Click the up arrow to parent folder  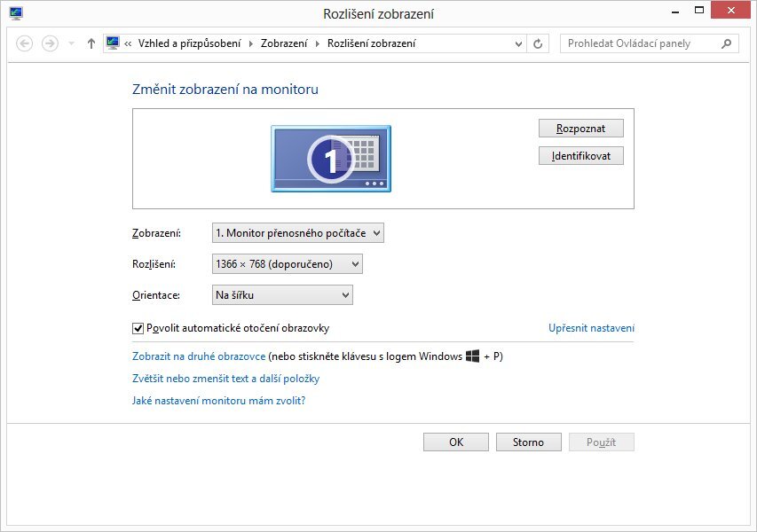90,43
